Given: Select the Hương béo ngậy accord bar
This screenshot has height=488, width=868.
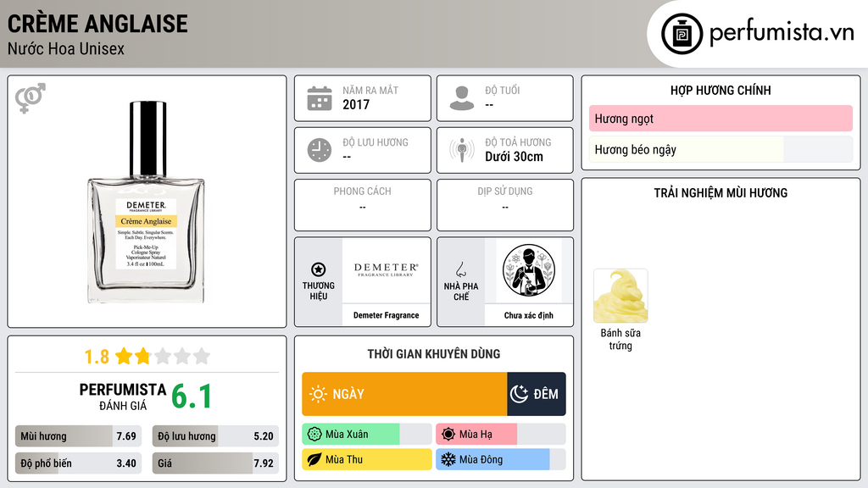Looking at the screenshot, I should click(x=721, y=149).
